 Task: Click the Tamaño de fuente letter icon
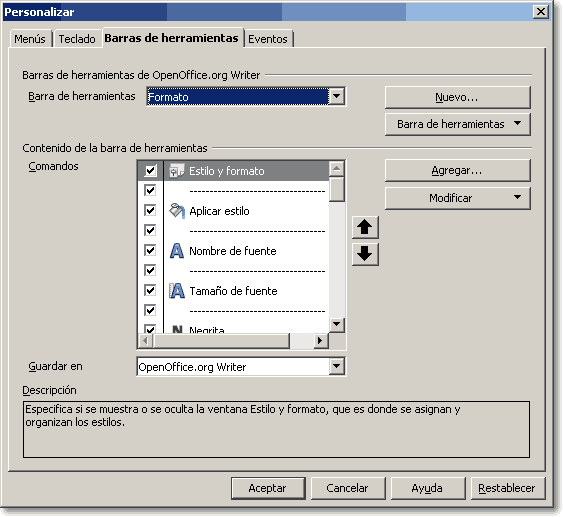[177, 290]
